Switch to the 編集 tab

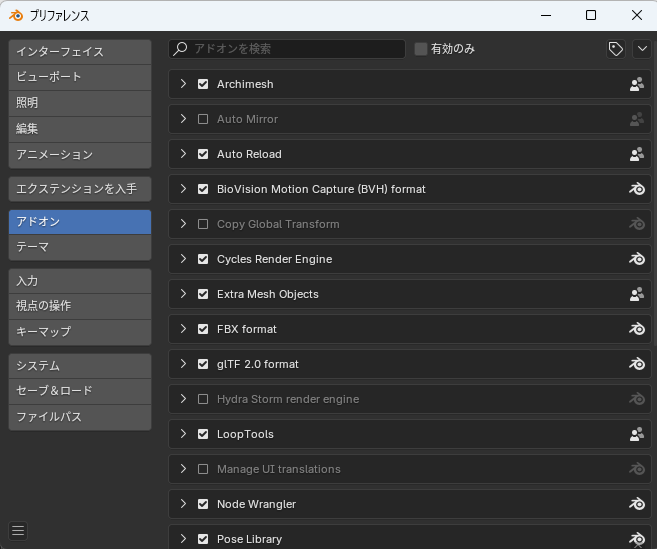tap(80, 129)
